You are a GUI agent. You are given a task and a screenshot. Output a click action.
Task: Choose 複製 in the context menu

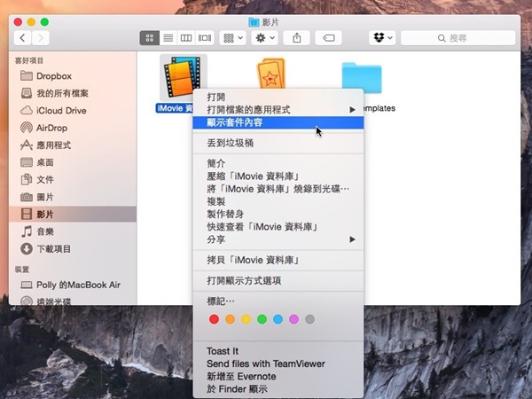pyautogui.click(x=278, y=201)
